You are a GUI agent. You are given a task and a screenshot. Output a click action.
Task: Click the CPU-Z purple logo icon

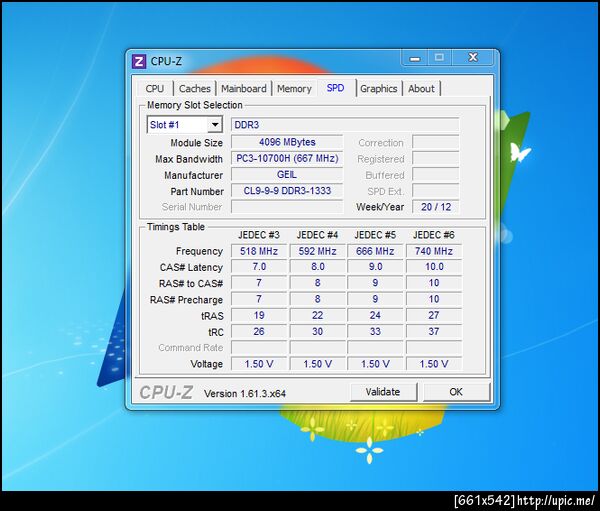(x=139, y=61)
